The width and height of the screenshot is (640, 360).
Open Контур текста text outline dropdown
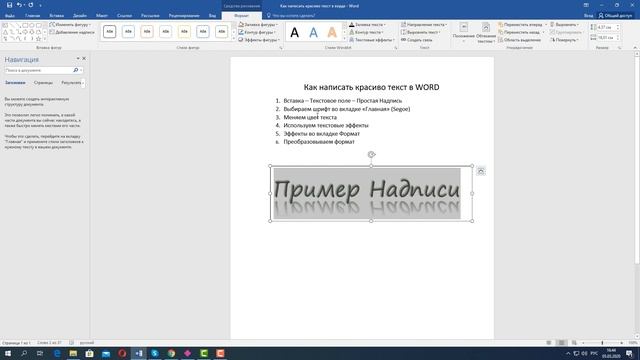367,32
